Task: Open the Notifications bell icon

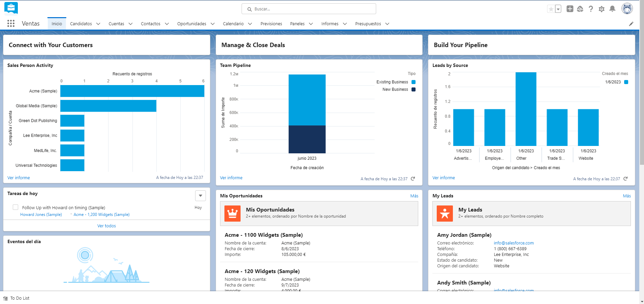Action: click(612, 9)
